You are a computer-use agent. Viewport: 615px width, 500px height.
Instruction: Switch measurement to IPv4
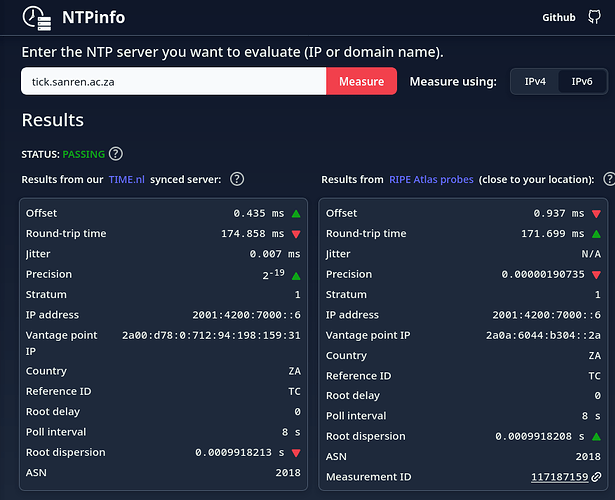tap(535, 82)
